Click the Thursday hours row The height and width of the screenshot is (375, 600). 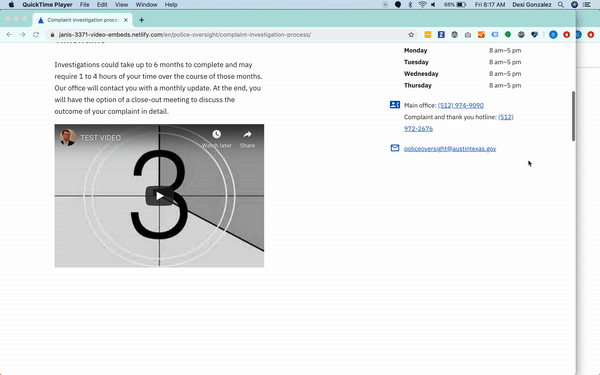click(x=462, y=85)
